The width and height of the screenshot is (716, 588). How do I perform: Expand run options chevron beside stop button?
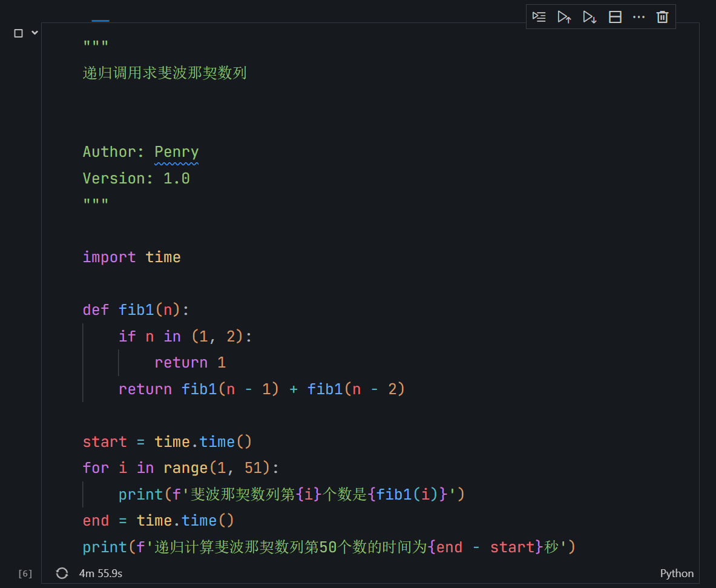34,33
